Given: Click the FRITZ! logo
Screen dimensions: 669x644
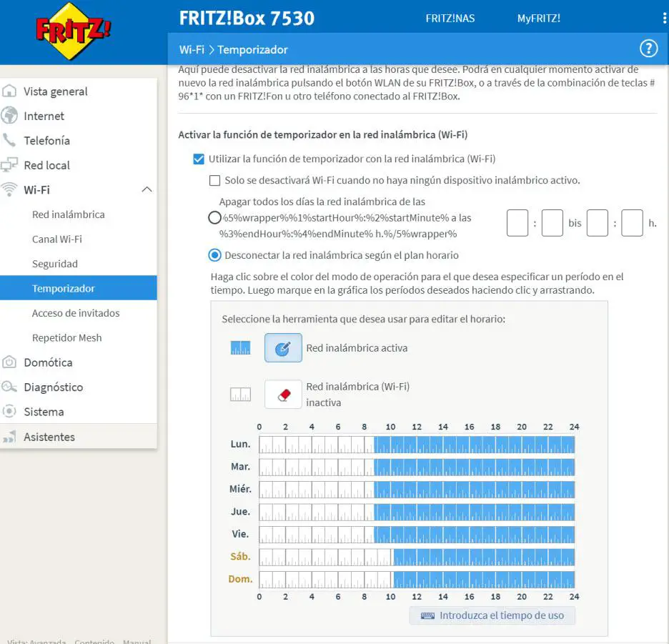Looking at the screenshot, I should pyautogui.click(x=73, y=31).
